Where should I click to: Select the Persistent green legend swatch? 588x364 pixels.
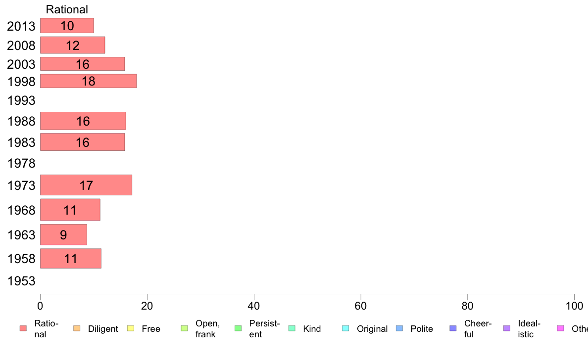[x=238, y=328]
